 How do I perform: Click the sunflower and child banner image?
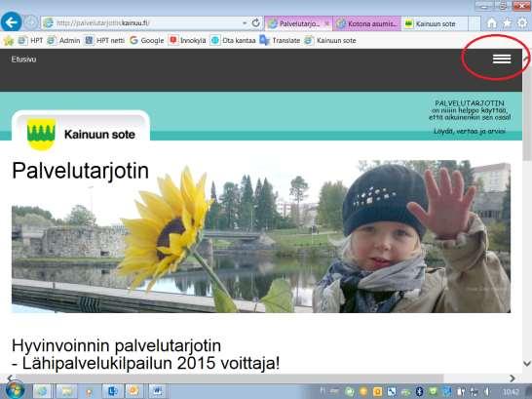[261, 236]
